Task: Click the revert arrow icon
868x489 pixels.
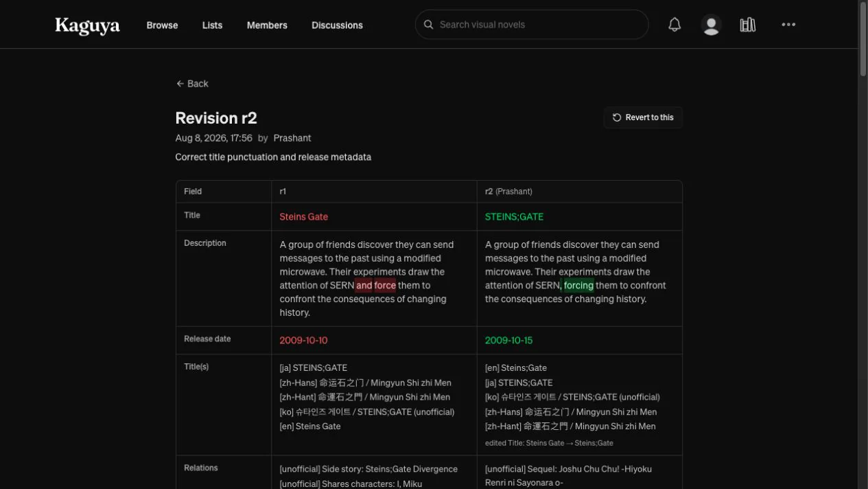Action: click(x=616, y=117)
